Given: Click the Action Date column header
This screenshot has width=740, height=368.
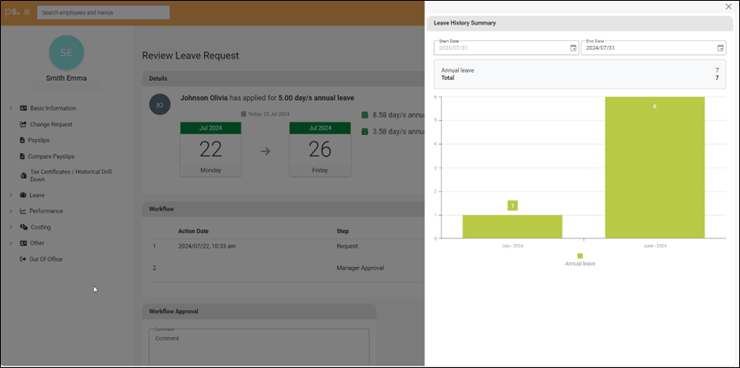Looking at the screenshot, I should [x=193, y=231].
